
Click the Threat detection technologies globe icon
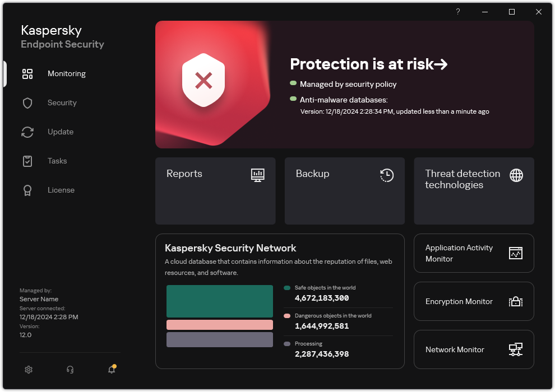point(515,175)
